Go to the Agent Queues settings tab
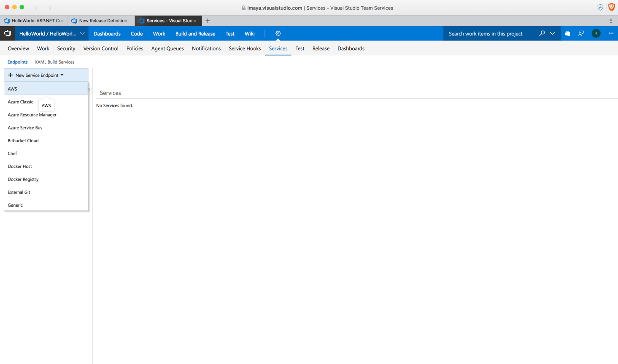This screenshot has height=364, width=618. pos(167,49)
